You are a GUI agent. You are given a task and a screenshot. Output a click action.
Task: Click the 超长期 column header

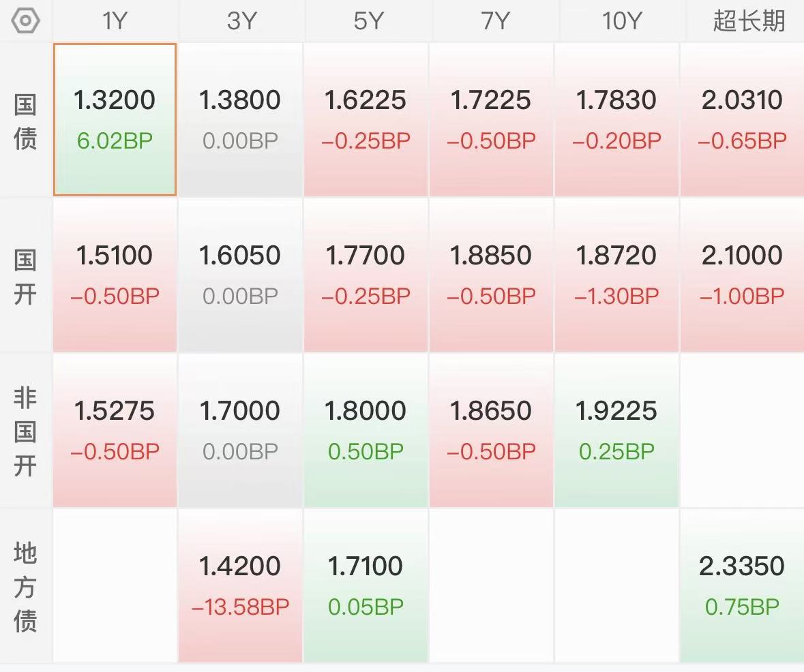(x=749, y=21)
